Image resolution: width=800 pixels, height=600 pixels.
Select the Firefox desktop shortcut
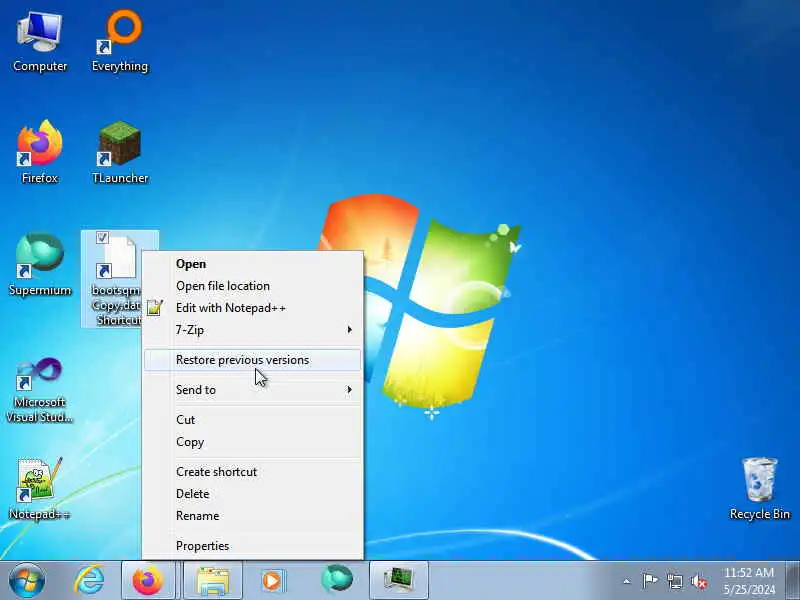point(40,153)
